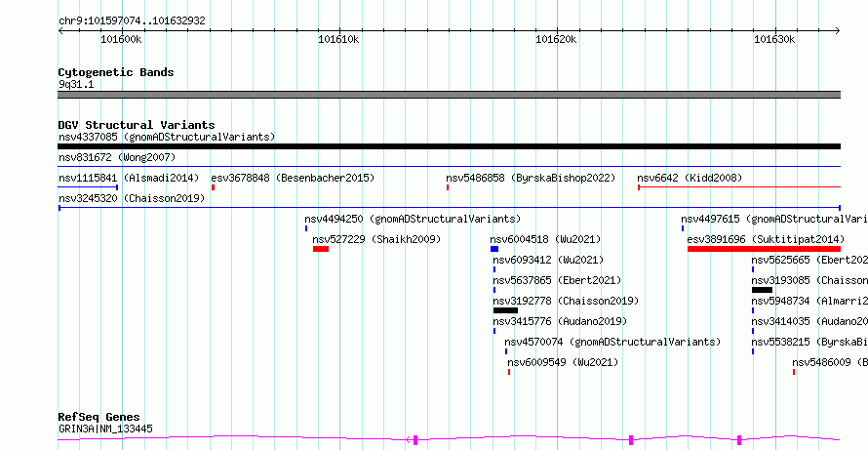Click the esv3678848 (Besenbacher2015) label
The image size is (868, 450).
293,178
